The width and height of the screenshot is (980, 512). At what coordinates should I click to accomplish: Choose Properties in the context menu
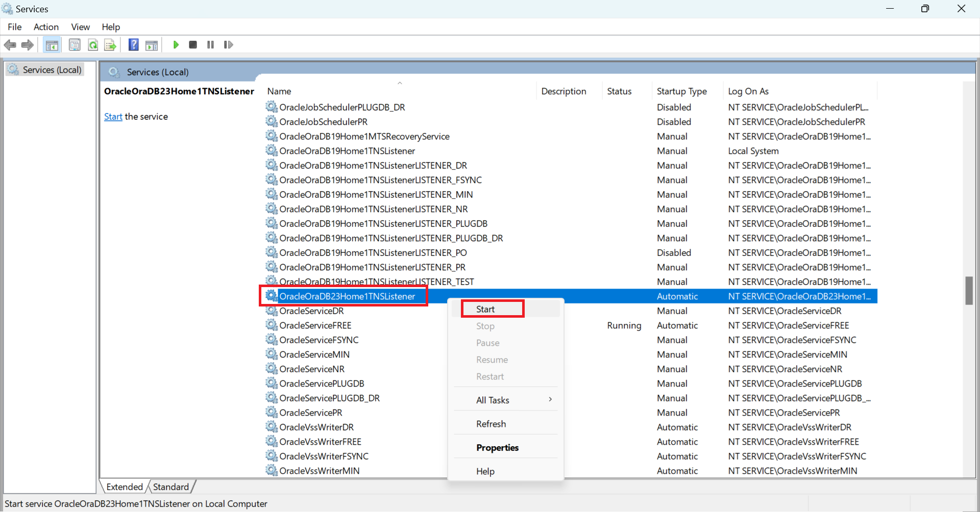click(505, 448)
